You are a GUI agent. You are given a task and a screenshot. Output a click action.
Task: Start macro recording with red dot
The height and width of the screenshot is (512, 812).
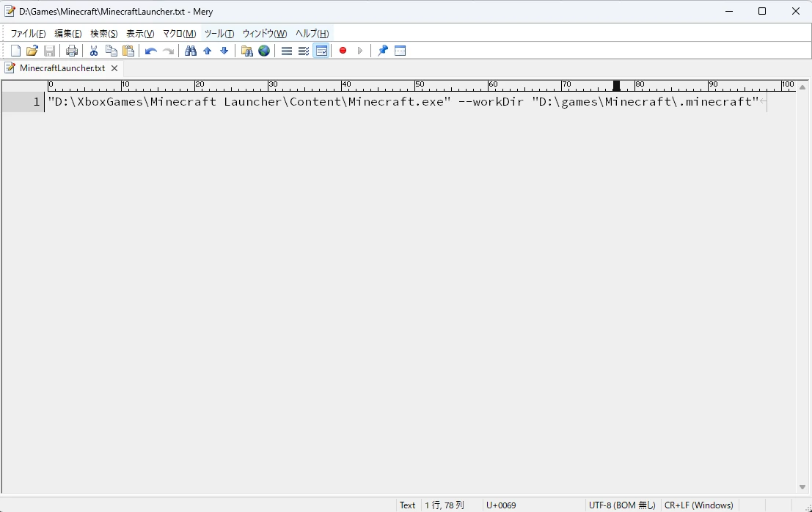343,51
